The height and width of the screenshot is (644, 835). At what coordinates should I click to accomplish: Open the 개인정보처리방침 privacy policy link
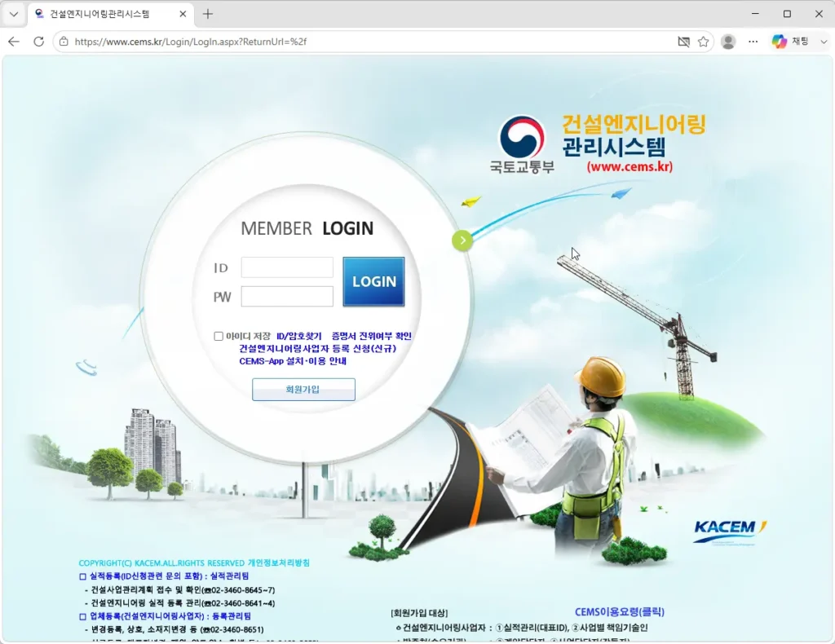pyautogui.click(x=279, y=562)
